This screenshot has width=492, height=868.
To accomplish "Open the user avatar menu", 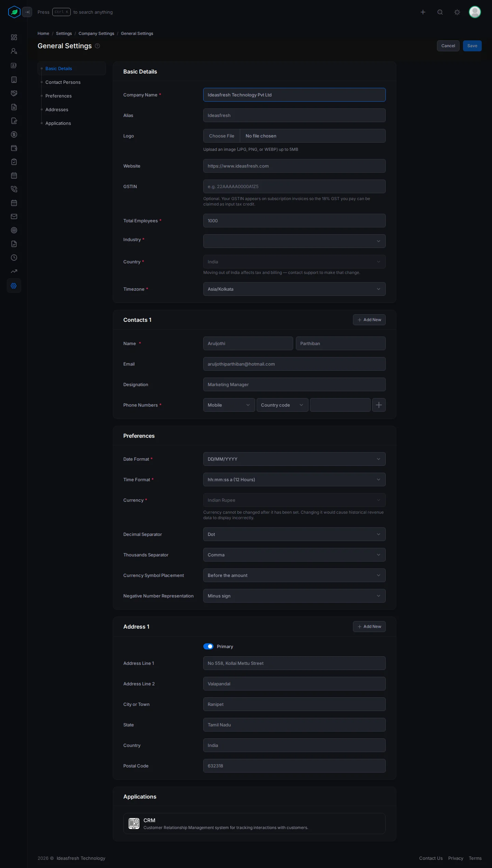I will coord(475,12).
